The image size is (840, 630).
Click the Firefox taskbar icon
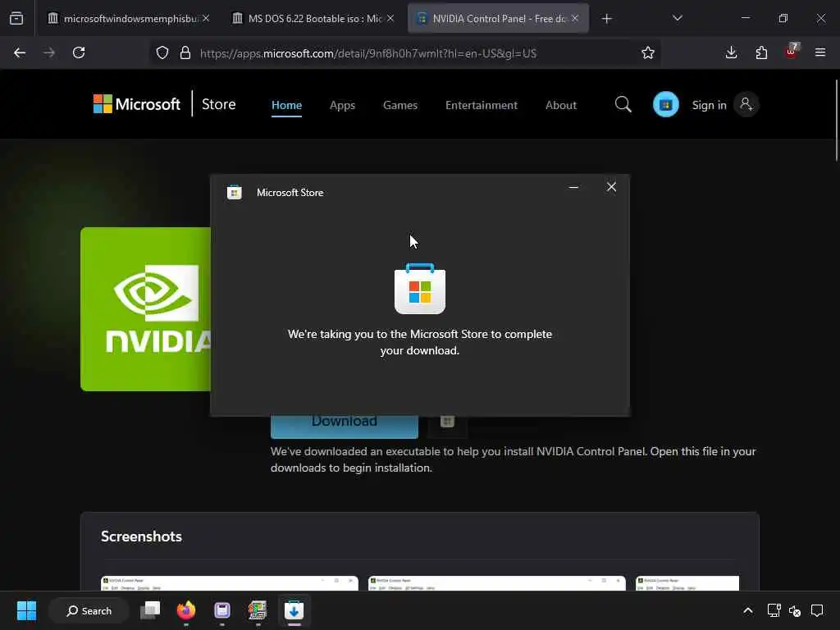pyautogui.click(x=186, y=610)
